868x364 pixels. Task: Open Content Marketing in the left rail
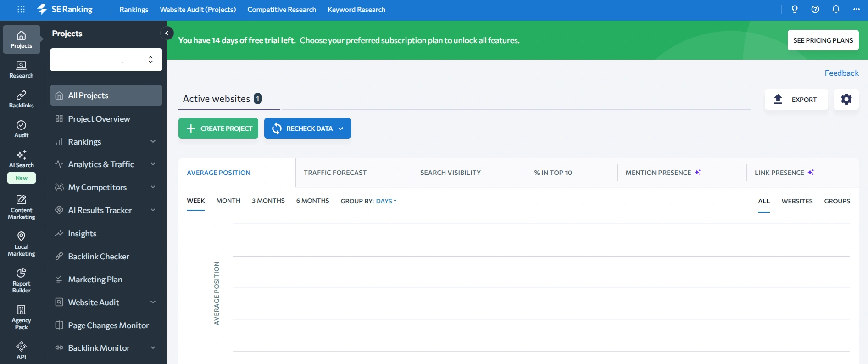[x=22, y=207]
